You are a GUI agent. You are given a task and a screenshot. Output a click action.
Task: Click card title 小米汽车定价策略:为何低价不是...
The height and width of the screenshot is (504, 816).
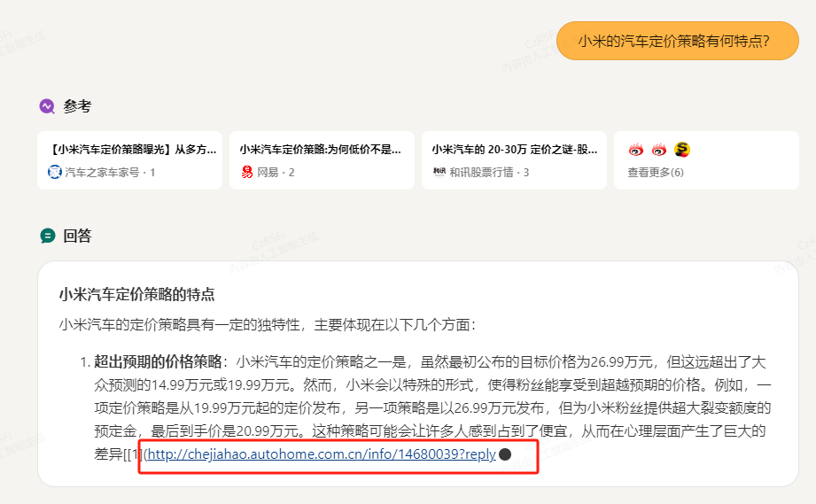pyautogui.click(x=320, y=150)
